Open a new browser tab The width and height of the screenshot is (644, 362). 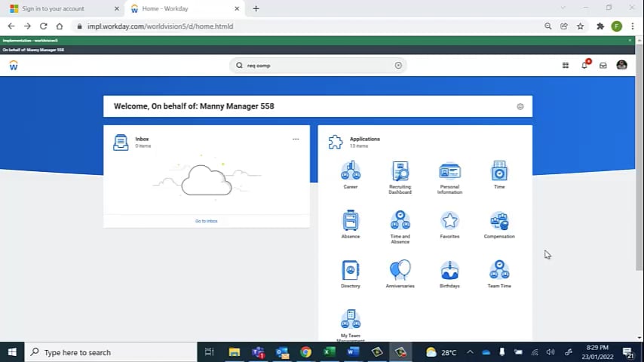(x=256, y=8)
